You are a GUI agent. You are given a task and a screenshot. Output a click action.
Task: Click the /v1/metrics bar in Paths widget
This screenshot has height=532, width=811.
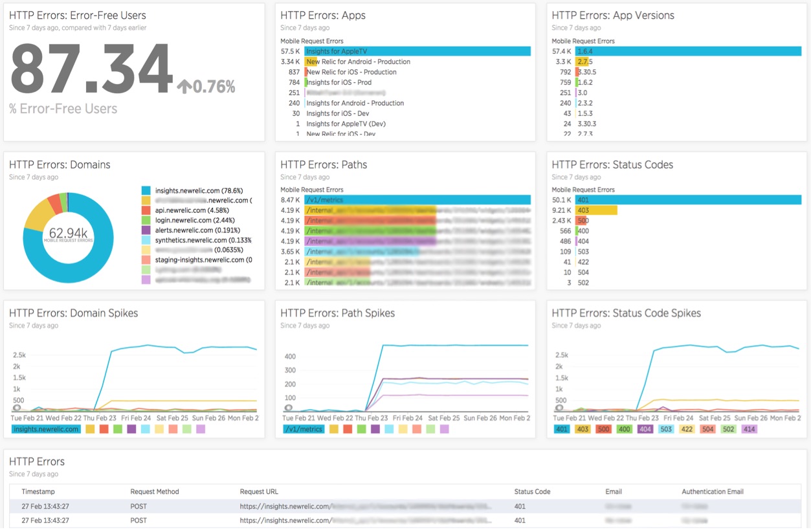pyautogui.click(x=417, y=200)
